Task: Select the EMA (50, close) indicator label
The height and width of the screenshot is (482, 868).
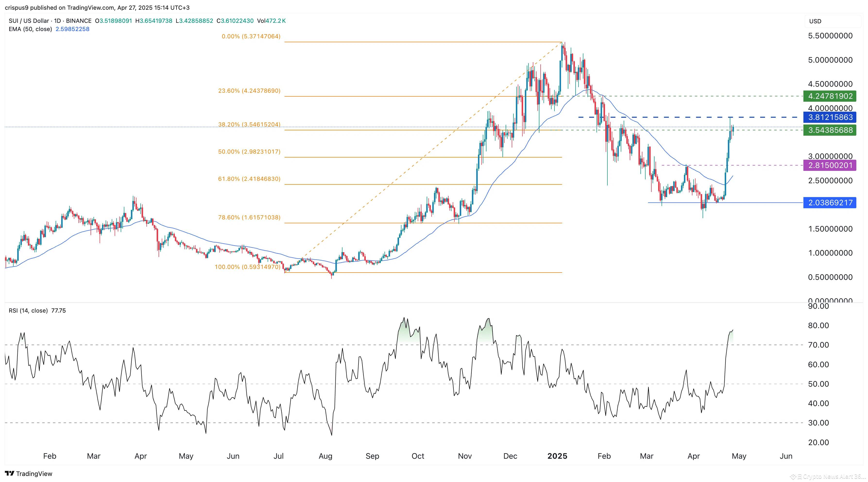Action: [30, 29]
